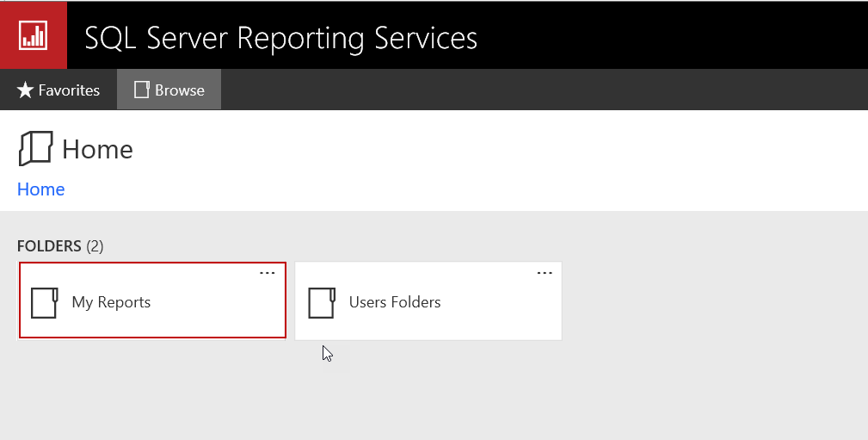Follow the blue Home breadcrumb link

(x=41, y=189)
